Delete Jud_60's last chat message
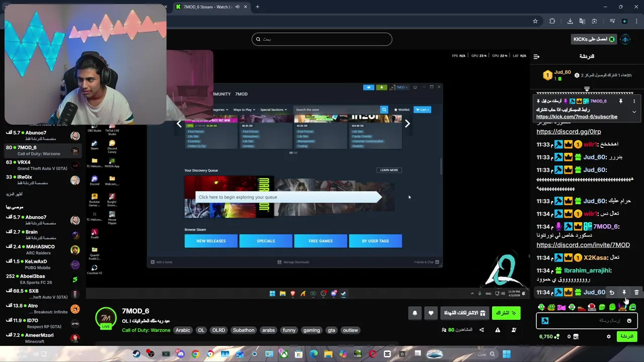 [x=636, y=292]
